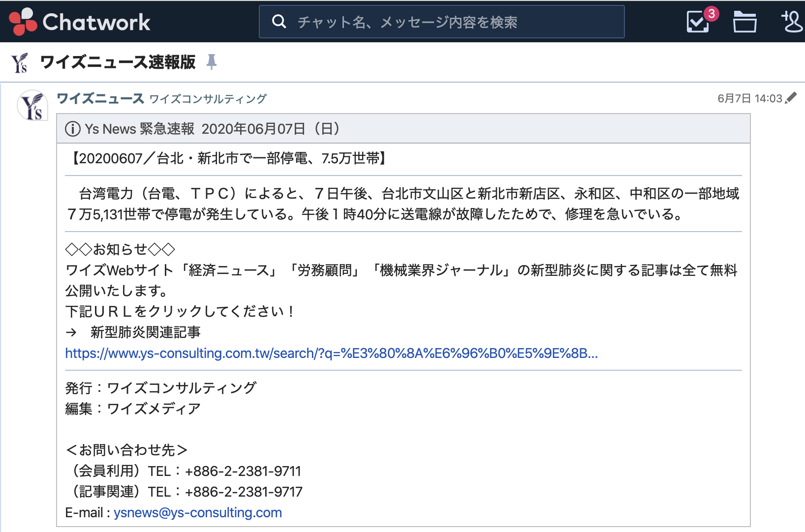Open the add contact icon
The image size is (805, 532).
point(792,22)
